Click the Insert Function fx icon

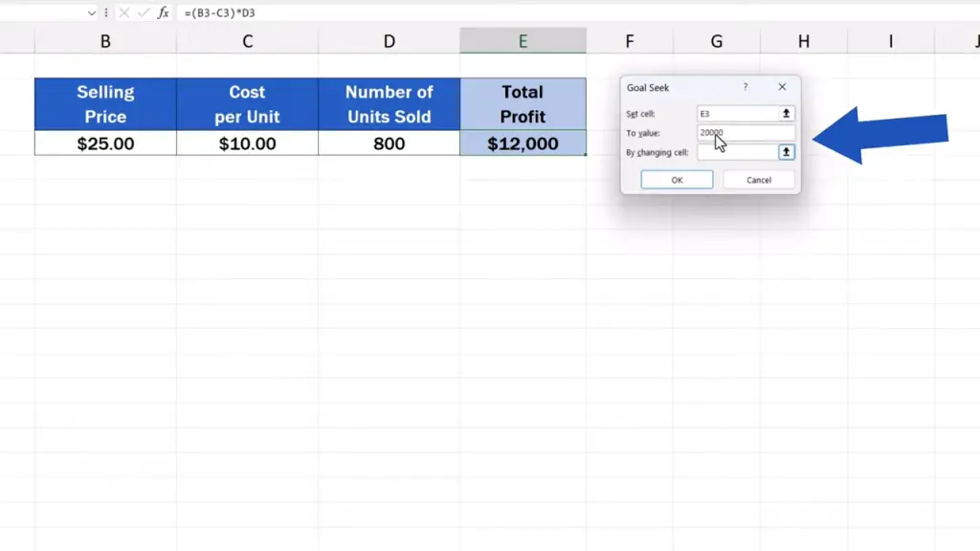pos(163,12)
